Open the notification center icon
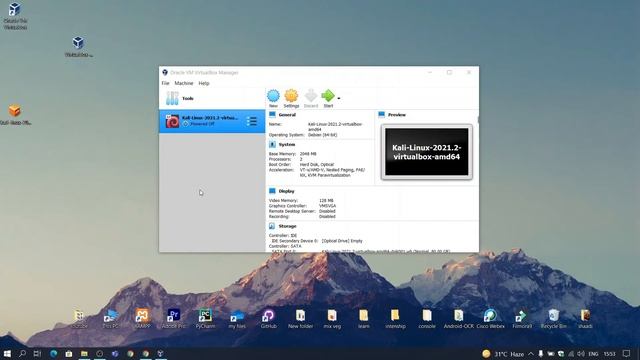The width and height of the screenshot is (640, 360). pos(627,353)
